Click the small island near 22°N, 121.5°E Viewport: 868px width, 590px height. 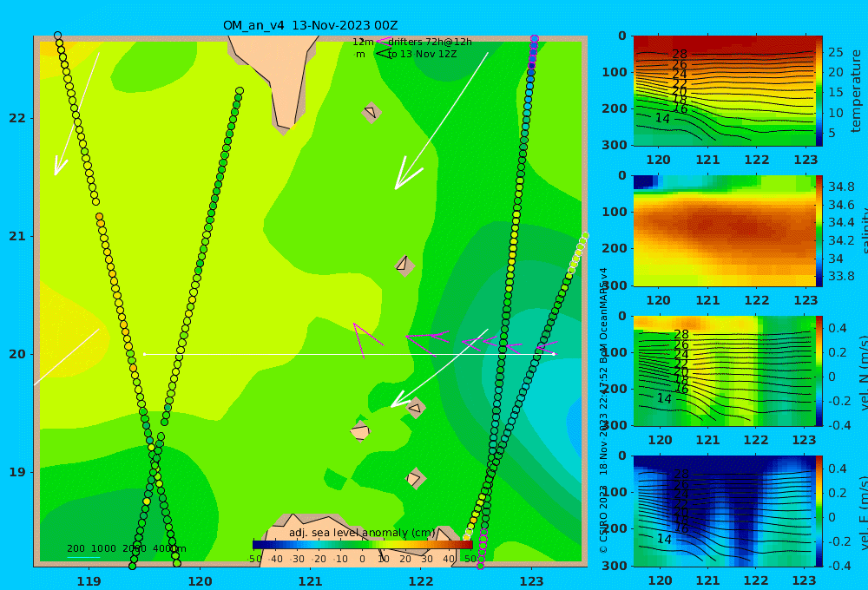pyautogui.click(x=371, y=112)
